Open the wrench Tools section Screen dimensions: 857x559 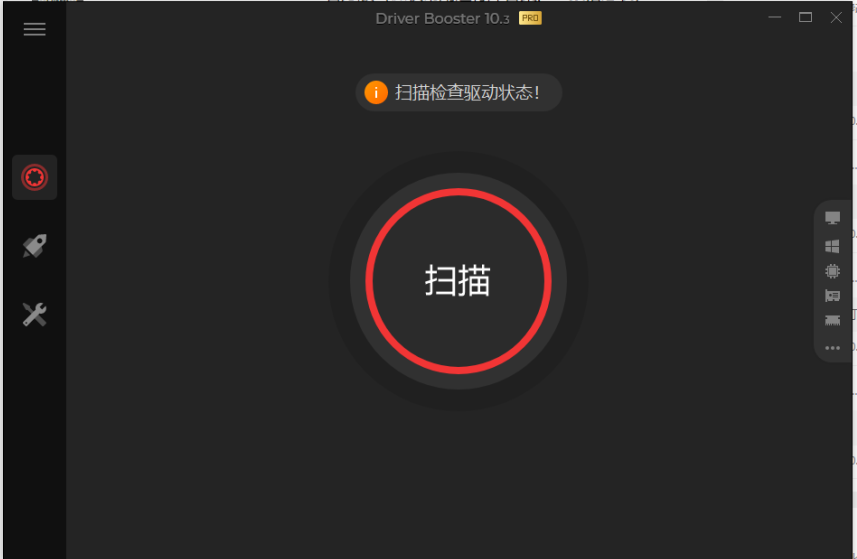pyautogui.click(x=34, y=315)
